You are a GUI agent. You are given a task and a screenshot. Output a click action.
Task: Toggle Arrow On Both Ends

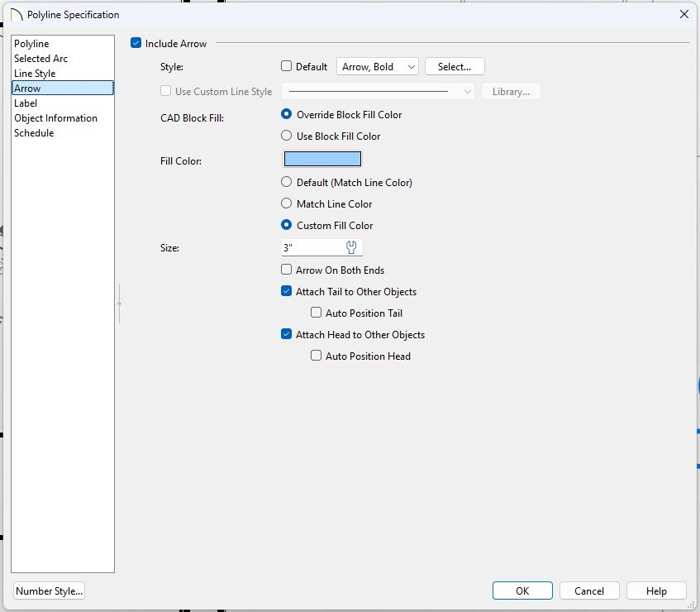coord(287,270)
